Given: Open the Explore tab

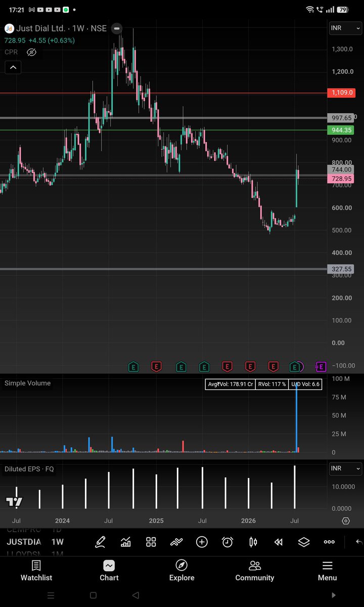Looking at the screenshot, I should point(181,571).
